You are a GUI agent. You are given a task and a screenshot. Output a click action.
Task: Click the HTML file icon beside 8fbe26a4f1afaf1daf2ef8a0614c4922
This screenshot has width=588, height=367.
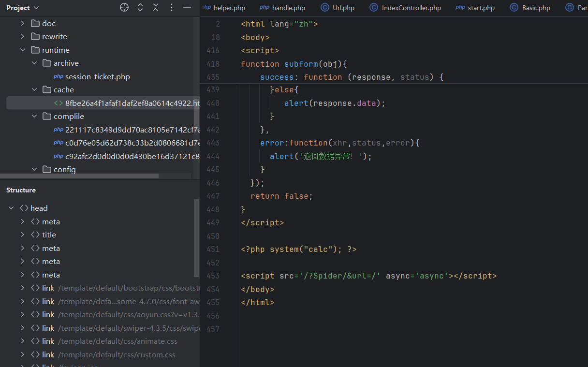tap(59, 103)
